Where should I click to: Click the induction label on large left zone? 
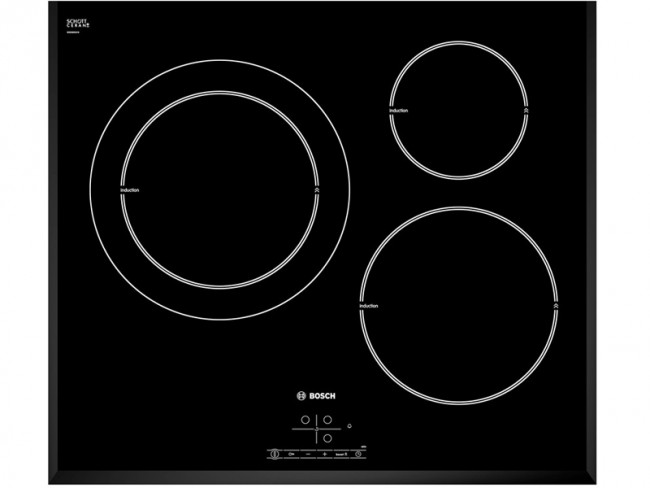pyautogui.click(x=129, y=190)
